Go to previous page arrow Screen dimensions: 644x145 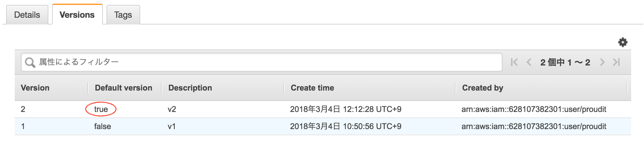(529, 62)
